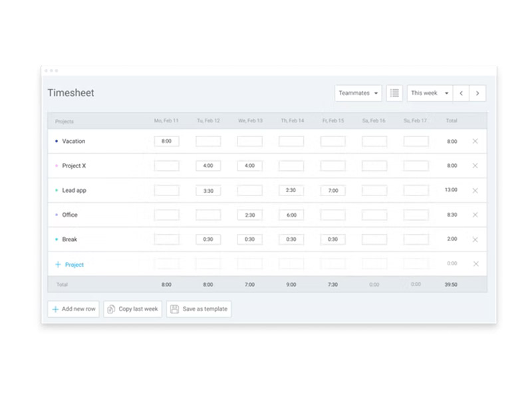This screenshot has height=399, width=532.
Task: Select the Break project name
Action: (70, 239)
